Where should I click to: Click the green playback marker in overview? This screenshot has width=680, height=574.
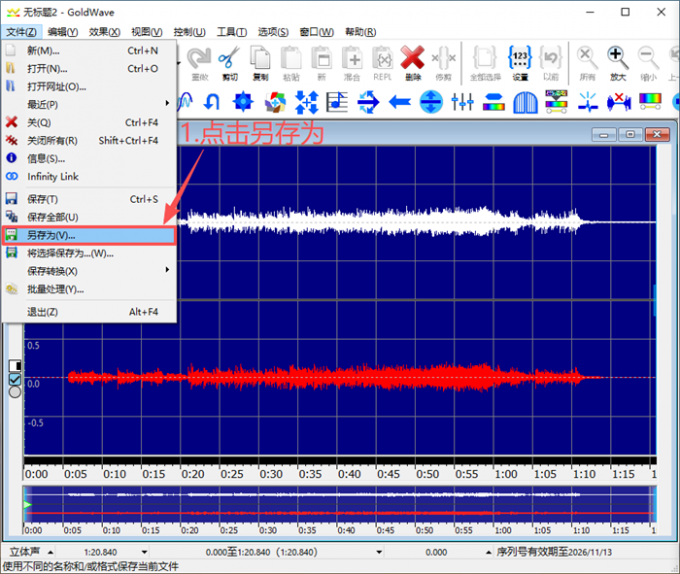click(x=28, y=505)
